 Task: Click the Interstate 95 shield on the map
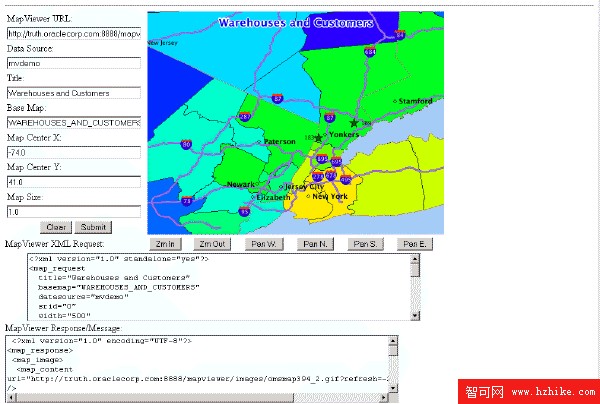click(x=244, y=211)
